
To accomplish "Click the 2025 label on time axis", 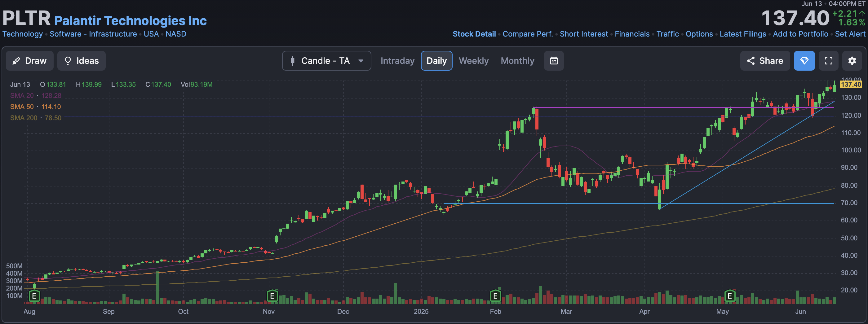I will [x=421, y=312].
